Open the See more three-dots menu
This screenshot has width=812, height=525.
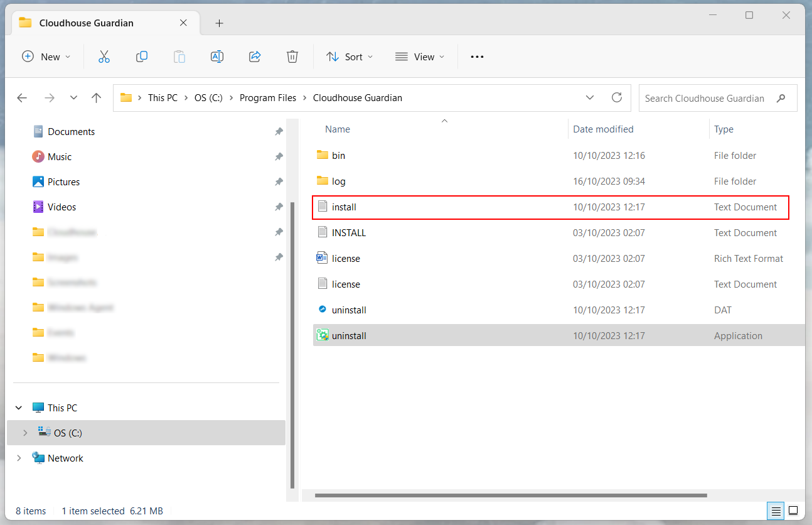477,57
